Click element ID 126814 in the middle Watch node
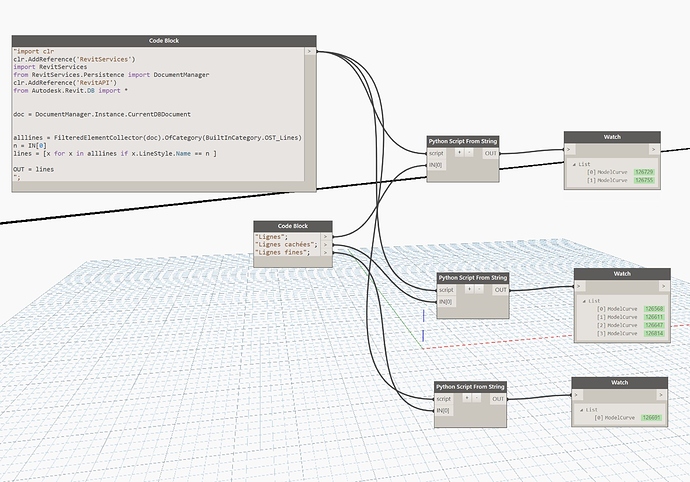 coord(654,333)
